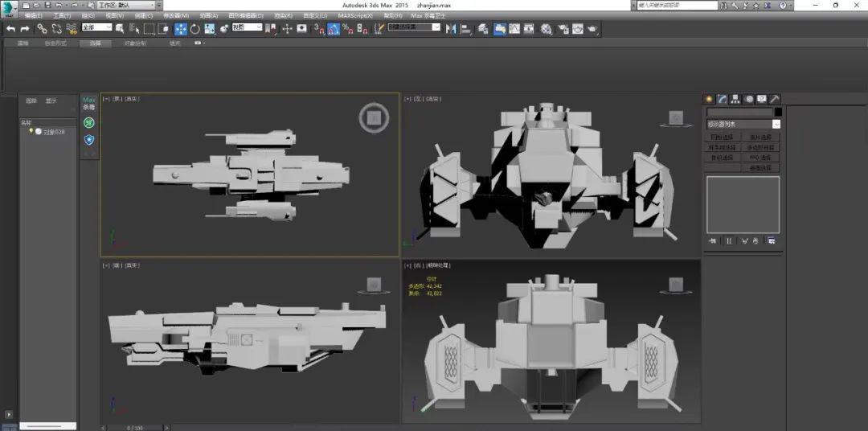Open the Schematic View icon
The height and width of the screenshot is (431, 868).
tap(529, 29)
